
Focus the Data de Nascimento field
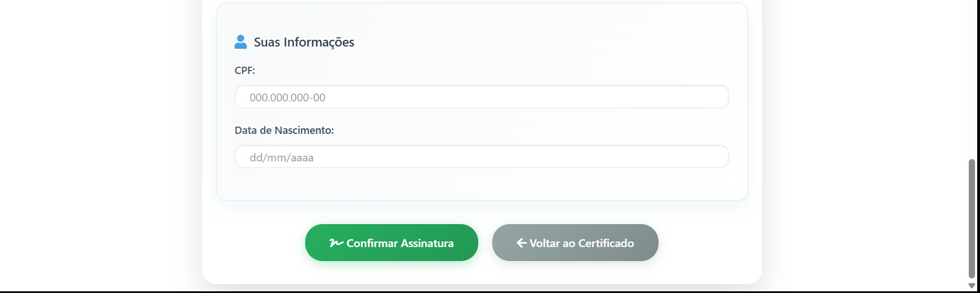(482, 156)
